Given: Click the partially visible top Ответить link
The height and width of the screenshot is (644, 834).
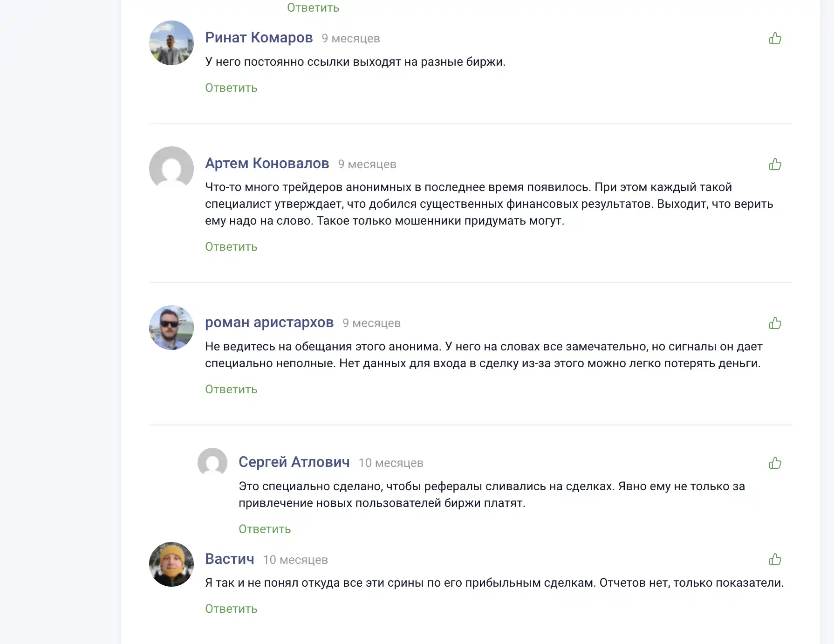Looking at the screenshot, I should [313, 7].
